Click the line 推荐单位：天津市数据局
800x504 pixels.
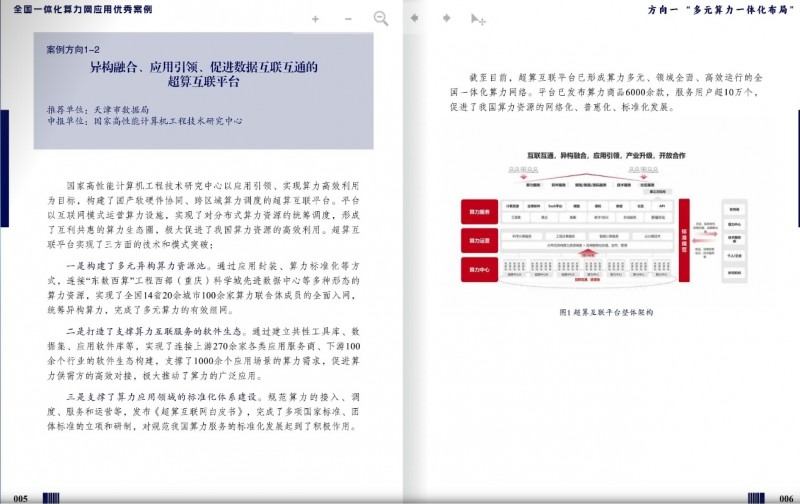[x=98, y=109]
